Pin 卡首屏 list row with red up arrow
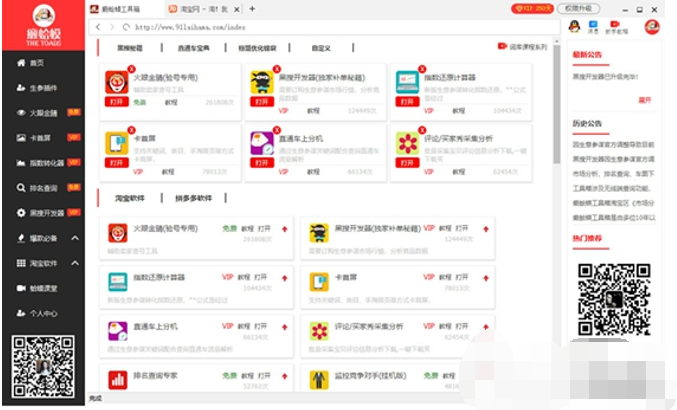 pyautogui.click(x=486, y=278)
